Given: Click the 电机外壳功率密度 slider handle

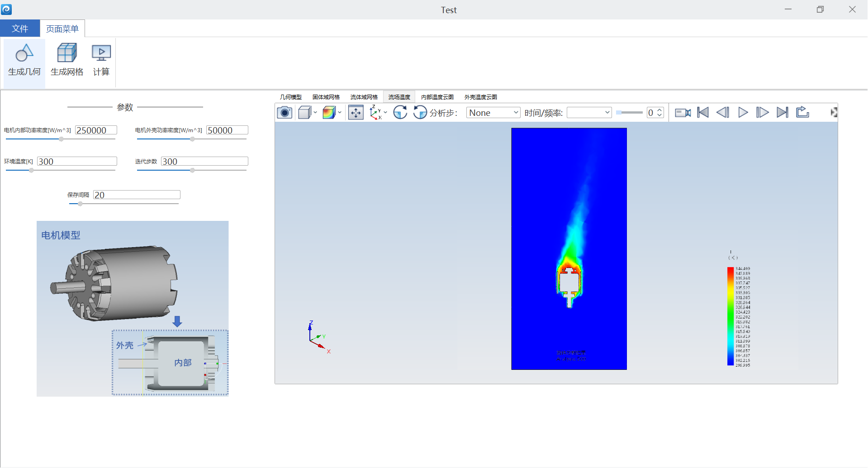Looking at the screenshot, I should tap(192, 139).
